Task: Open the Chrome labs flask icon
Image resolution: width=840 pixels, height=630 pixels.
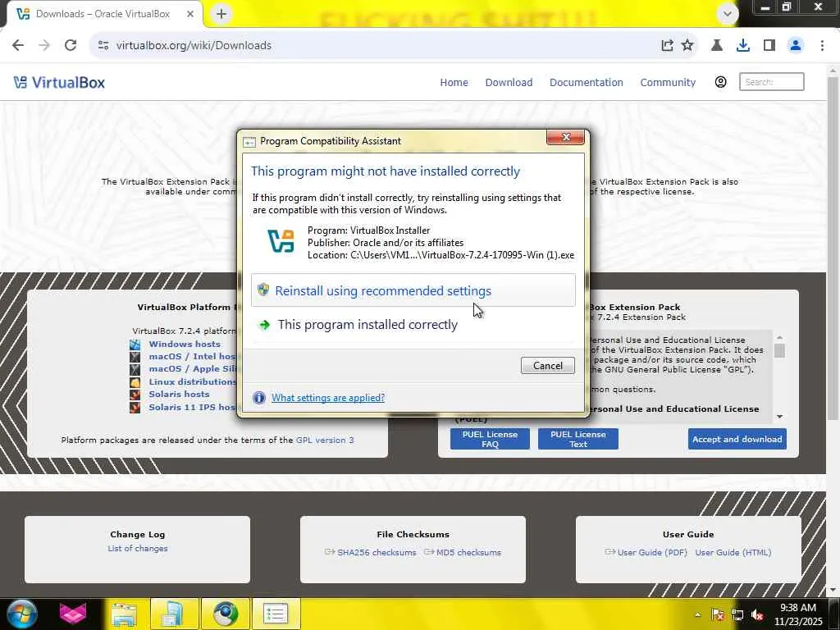Action: click(x=717, y=46)
